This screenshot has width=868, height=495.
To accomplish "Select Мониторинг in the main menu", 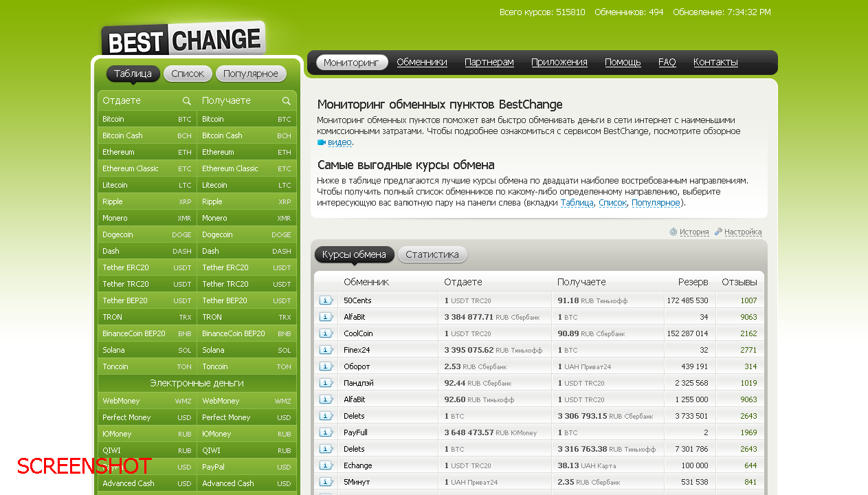I will pyautogui.click(x=351, y=63).
